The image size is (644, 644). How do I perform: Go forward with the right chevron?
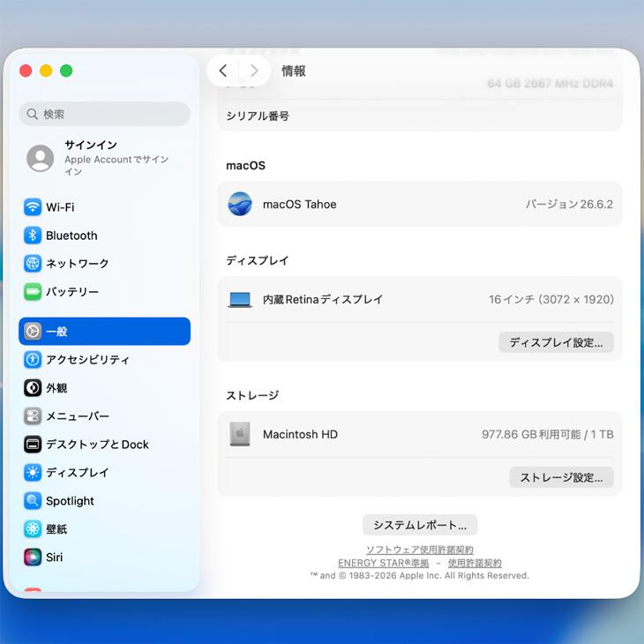click(x=254, y=71)
